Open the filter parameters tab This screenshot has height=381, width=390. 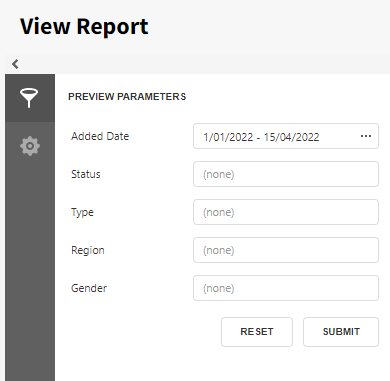30,98
